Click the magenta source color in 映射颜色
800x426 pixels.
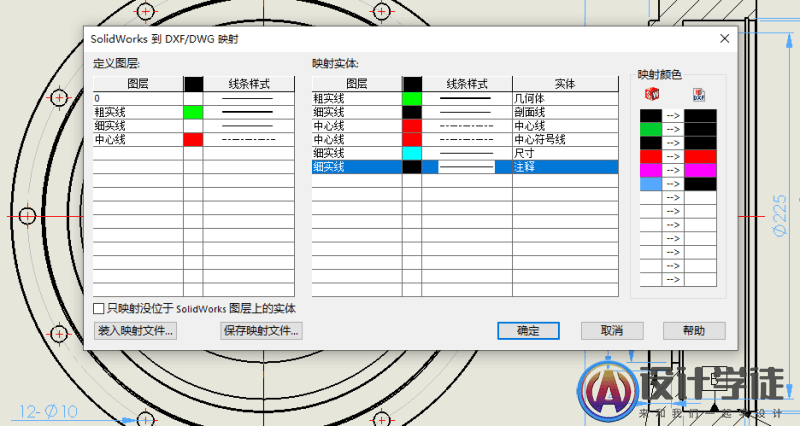651,170
